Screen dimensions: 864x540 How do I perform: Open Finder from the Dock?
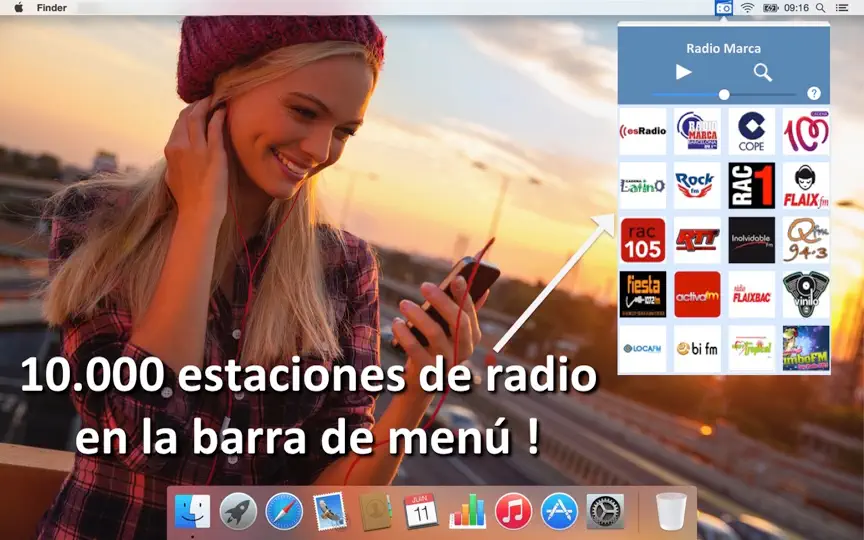click(192, 511)
